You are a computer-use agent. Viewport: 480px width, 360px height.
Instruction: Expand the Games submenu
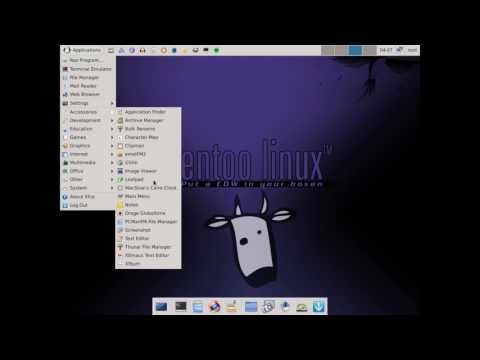pyautogui.click(x=88, y=137)
